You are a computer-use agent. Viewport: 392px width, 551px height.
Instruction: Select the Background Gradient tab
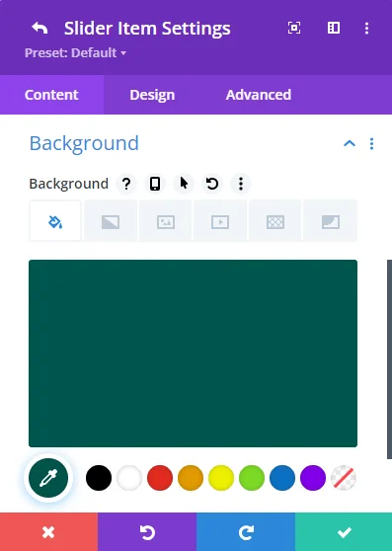(111, 221)
